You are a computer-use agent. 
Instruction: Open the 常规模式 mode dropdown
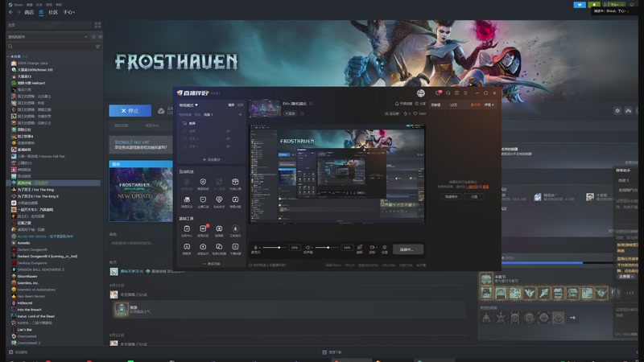coord(188,105)
